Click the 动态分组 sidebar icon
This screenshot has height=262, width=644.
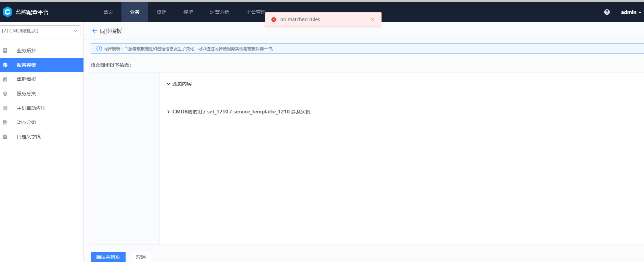point(5,122)
